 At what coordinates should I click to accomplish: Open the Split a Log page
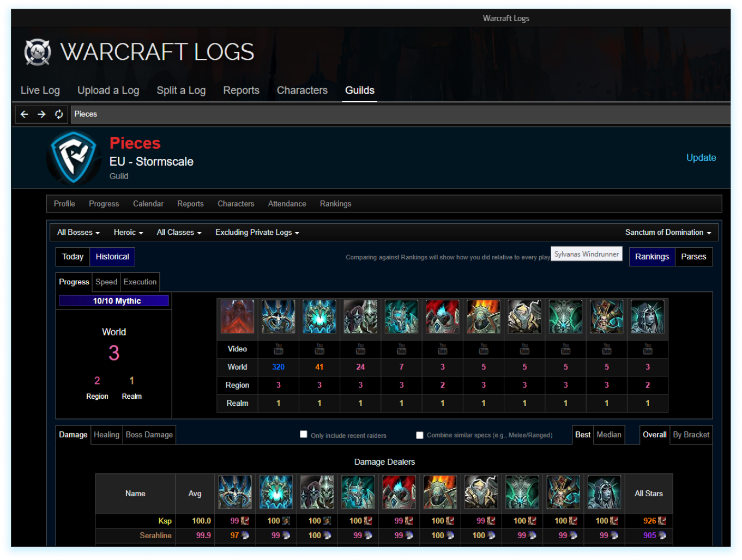(181, 90)
